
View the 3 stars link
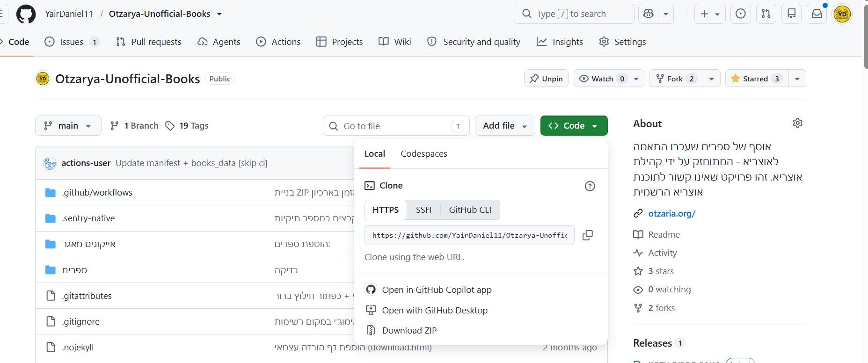click(x=654, y=271)
